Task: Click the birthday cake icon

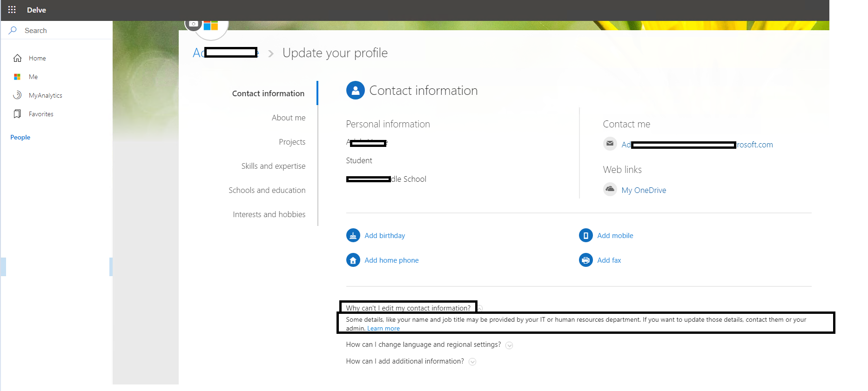Action: click(x=353, y=236)
